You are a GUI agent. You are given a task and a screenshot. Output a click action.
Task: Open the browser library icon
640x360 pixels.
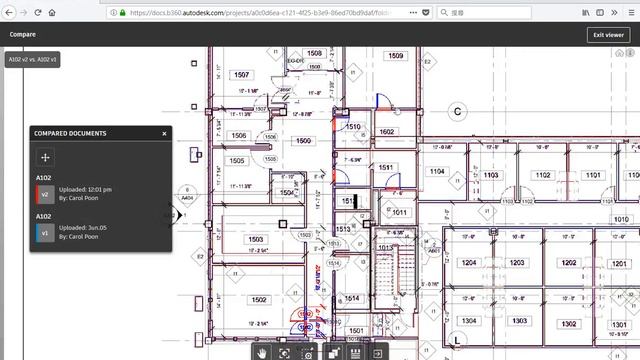(x=586, y=13)
